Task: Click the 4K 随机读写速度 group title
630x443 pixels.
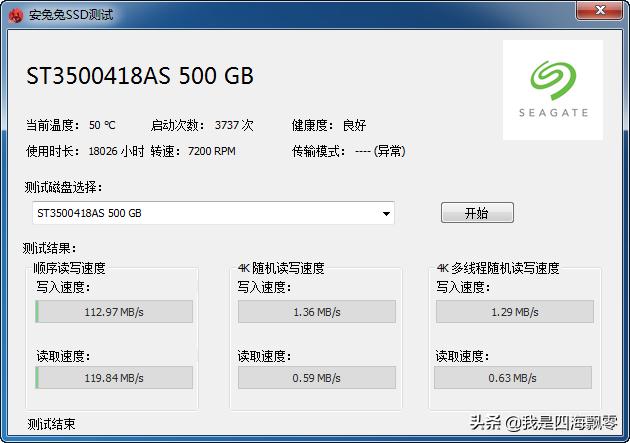Action: [281, 268]
